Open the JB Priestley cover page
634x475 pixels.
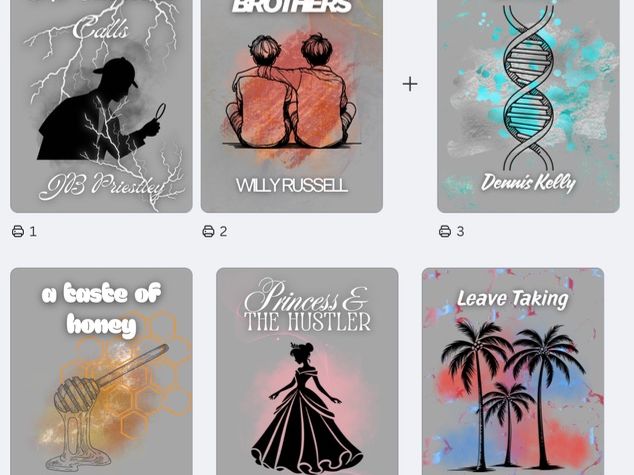[x=101, y=106]
